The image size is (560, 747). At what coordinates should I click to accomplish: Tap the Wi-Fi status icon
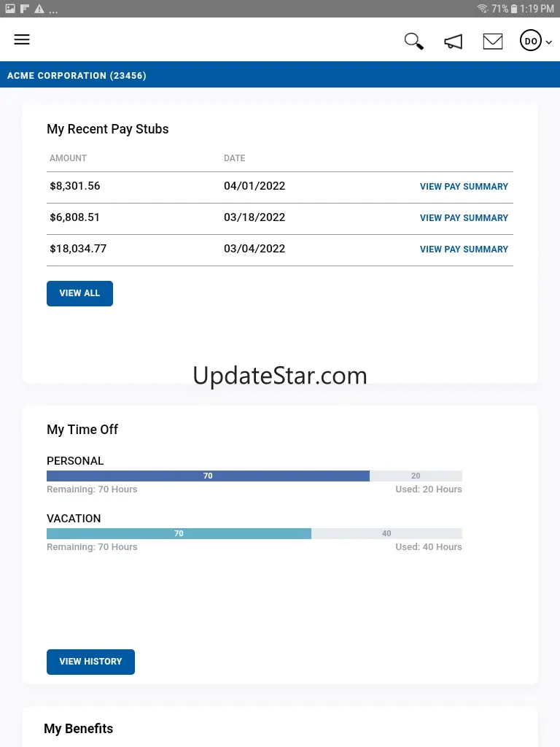point(482,9)
